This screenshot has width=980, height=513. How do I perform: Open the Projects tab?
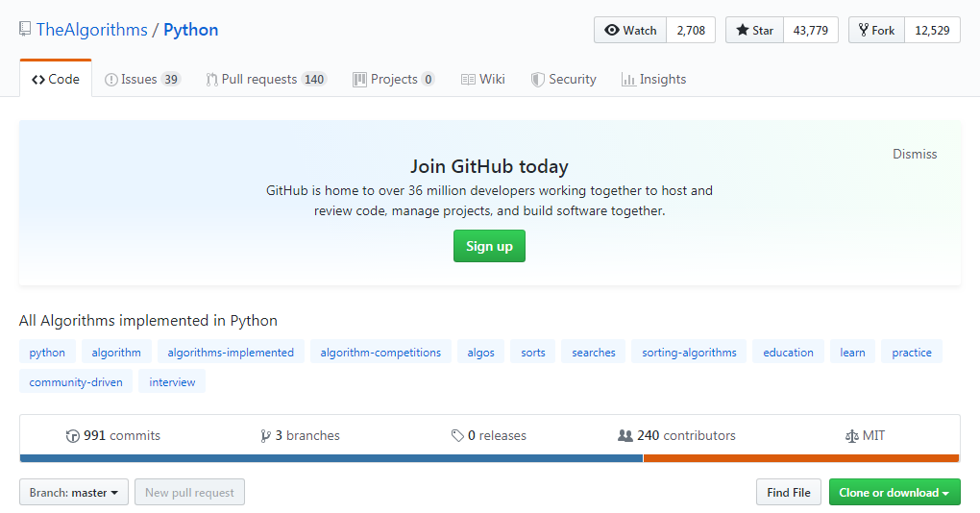[394, 80]
